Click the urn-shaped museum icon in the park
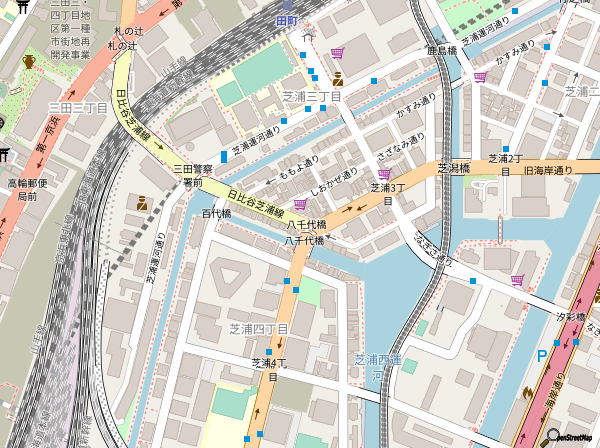 29,62
